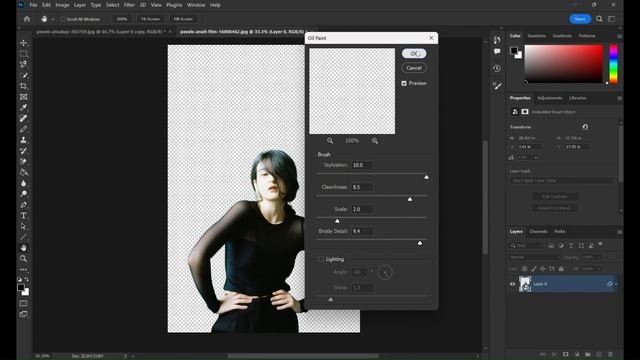640x360 pixels.
Task: Toggle the Preview checkbox in Oil Paint
Action: point(404,83)
